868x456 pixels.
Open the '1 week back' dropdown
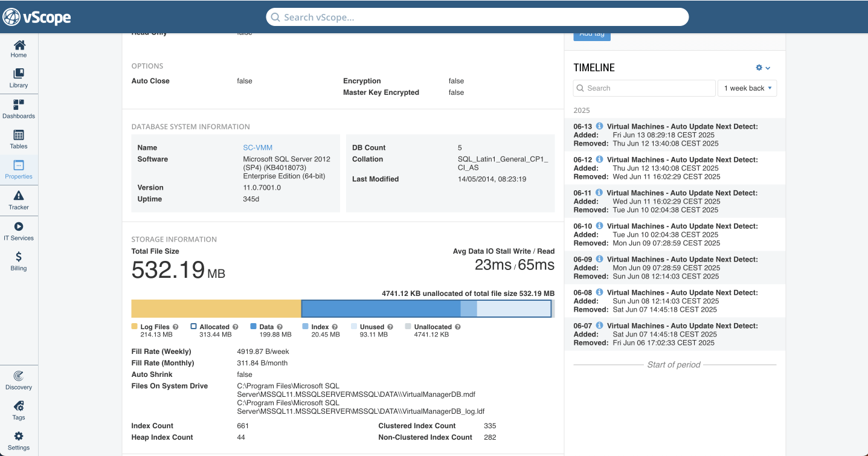(747, 88)
